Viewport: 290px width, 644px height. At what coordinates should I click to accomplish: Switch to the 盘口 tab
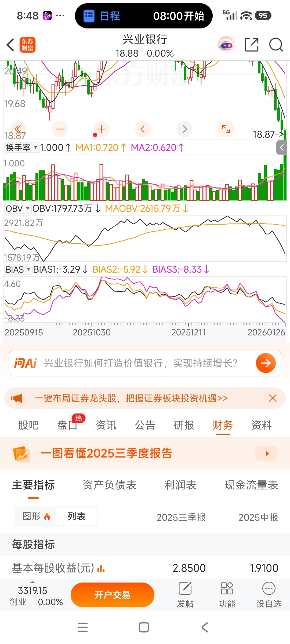click(x=67, y=425)
